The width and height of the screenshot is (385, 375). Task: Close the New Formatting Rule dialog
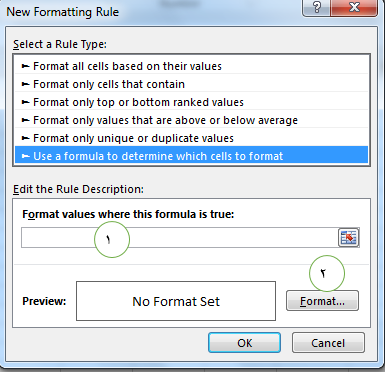[x=354, y=7]
